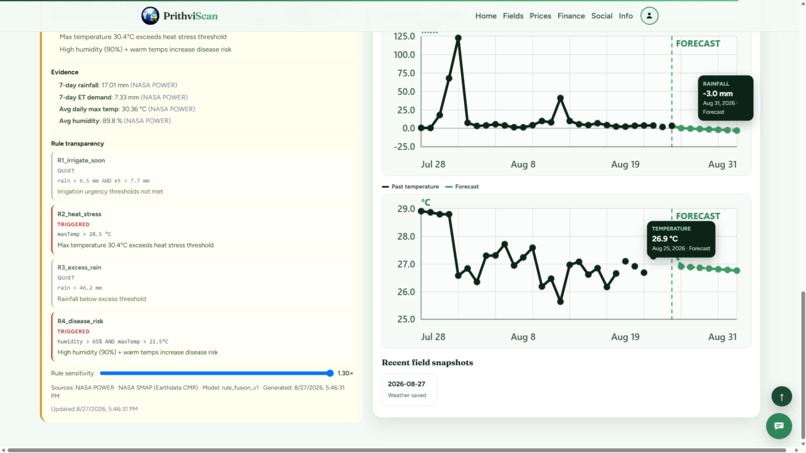Click the last rainfall forecast point at Aug 31

coord(737,131)
